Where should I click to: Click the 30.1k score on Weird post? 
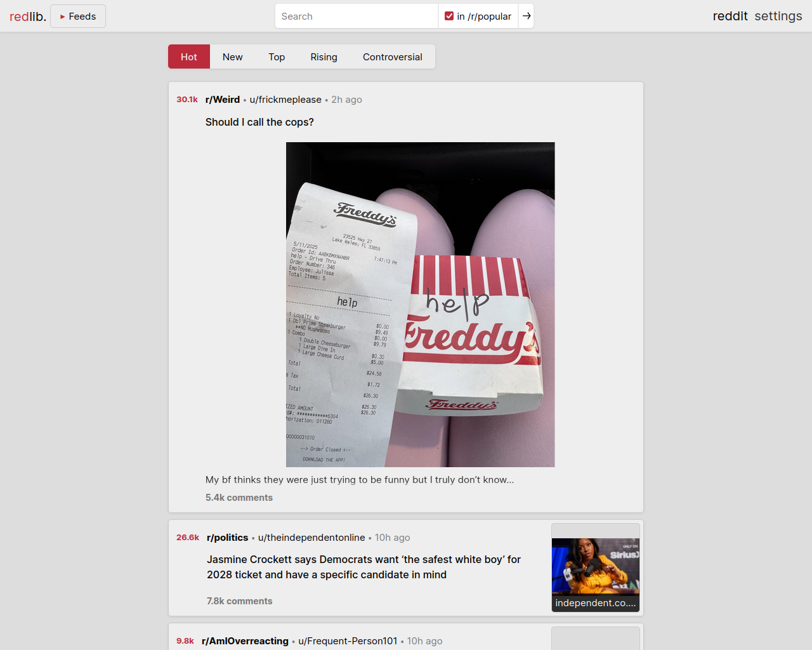[187, 100]
